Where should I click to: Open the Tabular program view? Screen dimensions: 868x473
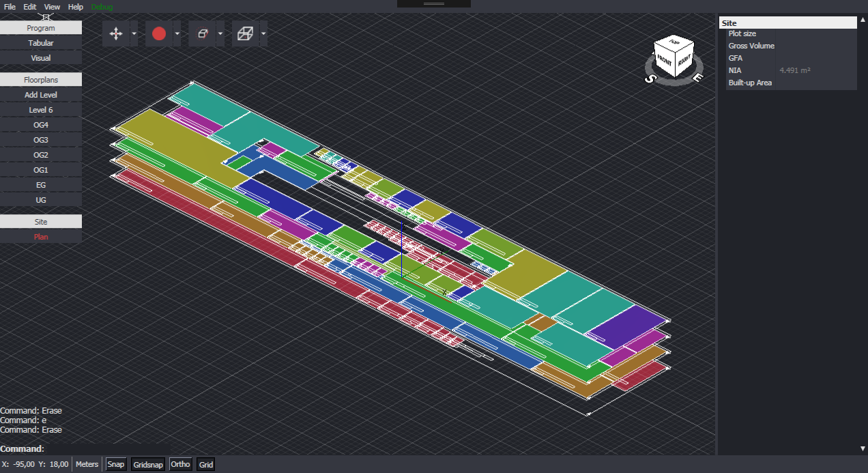coord(41,43)
